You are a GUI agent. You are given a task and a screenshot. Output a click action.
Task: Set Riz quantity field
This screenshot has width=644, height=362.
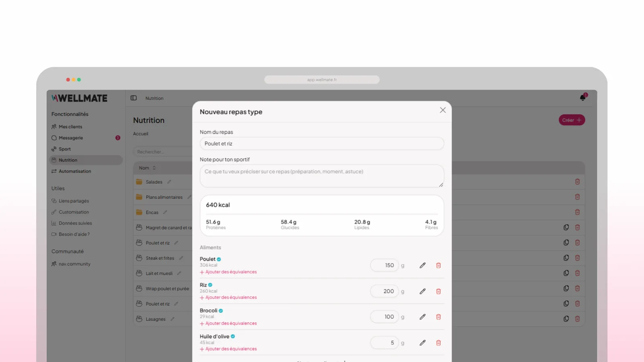pyautogui.click(x=384, y=291)
